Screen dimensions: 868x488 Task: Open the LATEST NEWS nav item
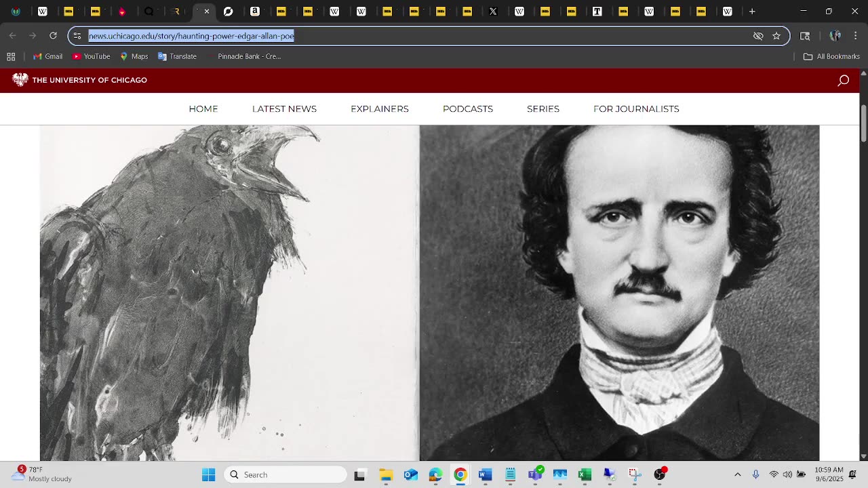pyautogui.click(x=284, y=109)
